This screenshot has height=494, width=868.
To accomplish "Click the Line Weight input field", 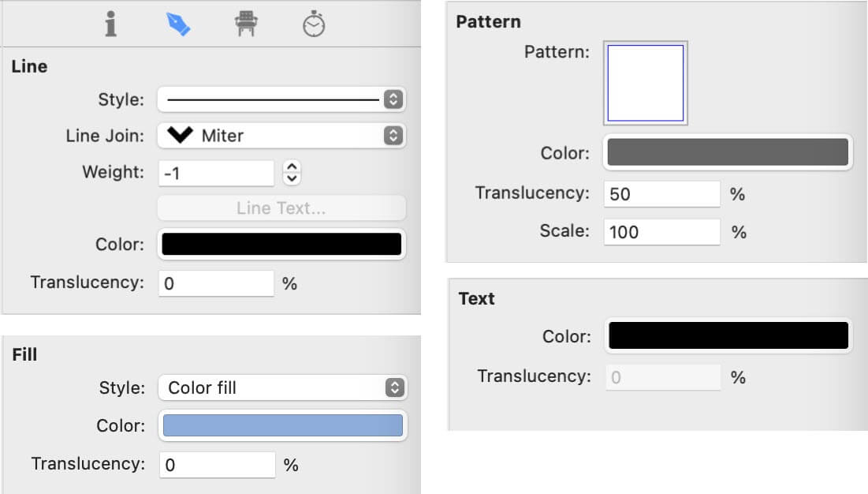I will [x=216, y=173].
